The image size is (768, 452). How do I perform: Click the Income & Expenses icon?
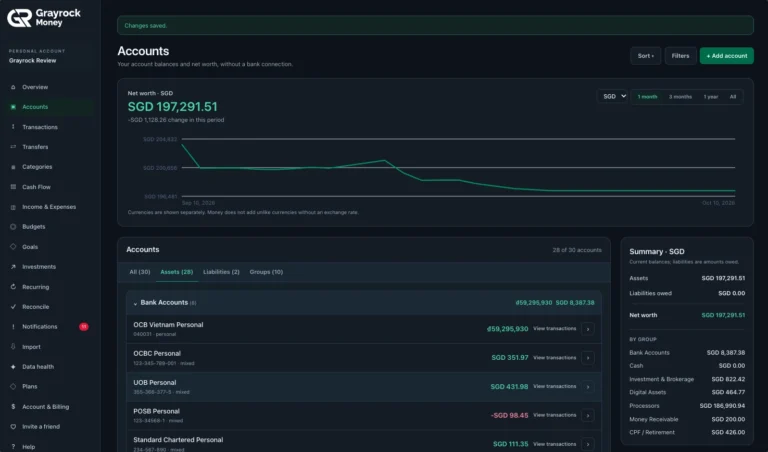pos(13,207)
